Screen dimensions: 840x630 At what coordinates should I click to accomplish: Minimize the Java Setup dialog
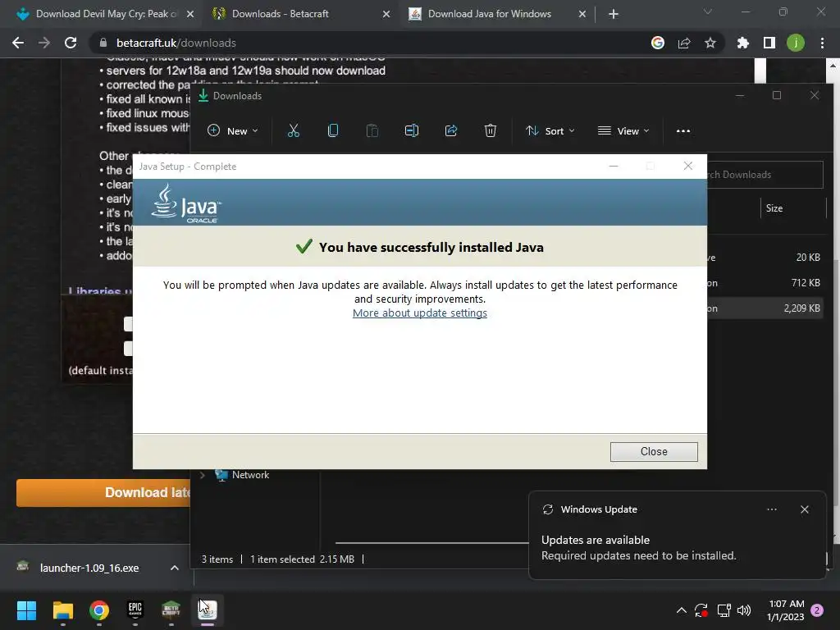614,167
